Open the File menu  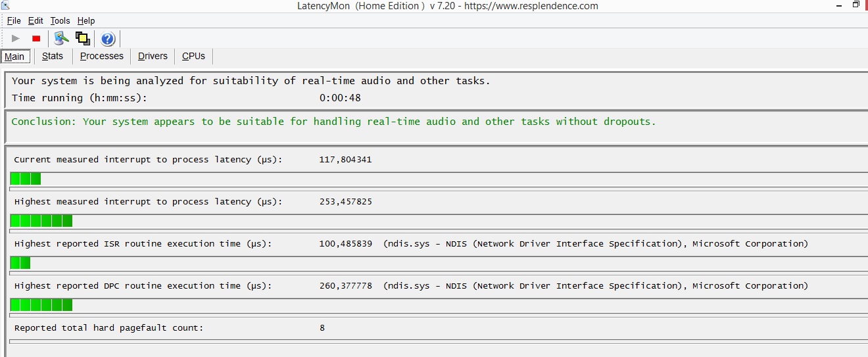14,21
